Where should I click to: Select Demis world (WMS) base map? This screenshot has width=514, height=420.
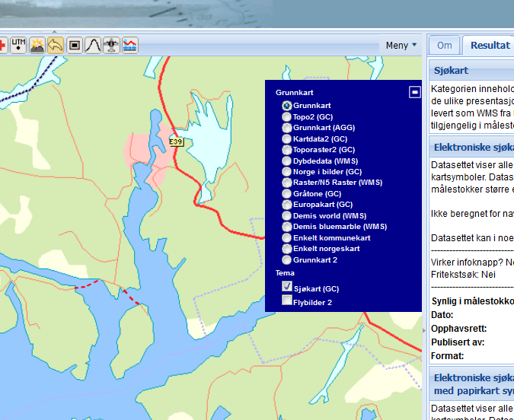[x=286, y=216]
